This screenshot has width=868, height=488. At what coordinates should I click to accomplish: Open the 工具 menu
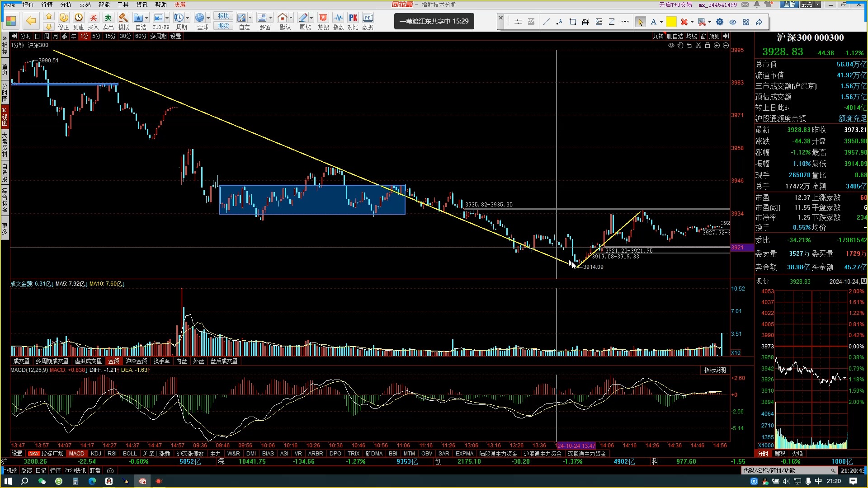(123, 5)
